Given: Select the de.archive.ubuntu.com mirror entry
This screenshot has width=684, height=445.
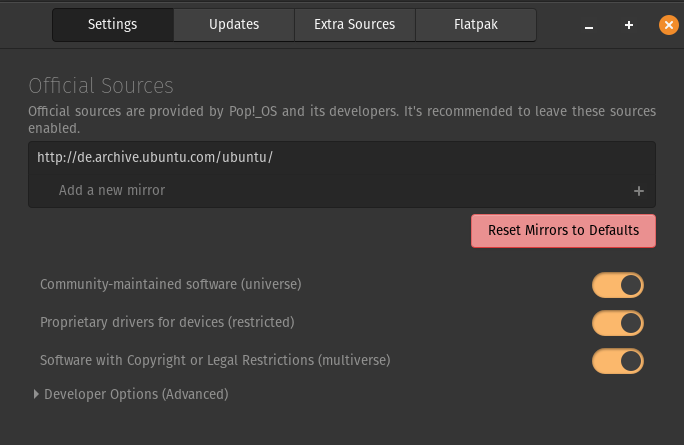Looking at the screenshot, I should tap(155, 158).
